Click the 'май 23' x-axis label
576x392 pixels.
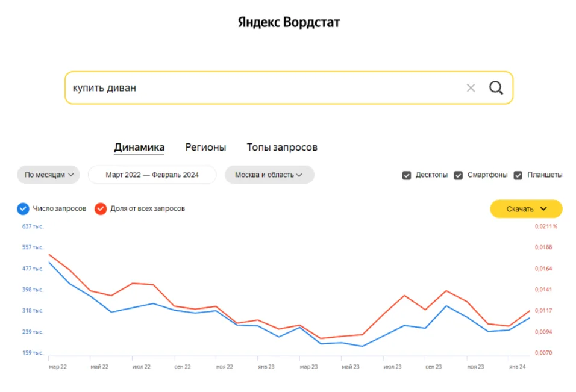(x=351, y=367)
